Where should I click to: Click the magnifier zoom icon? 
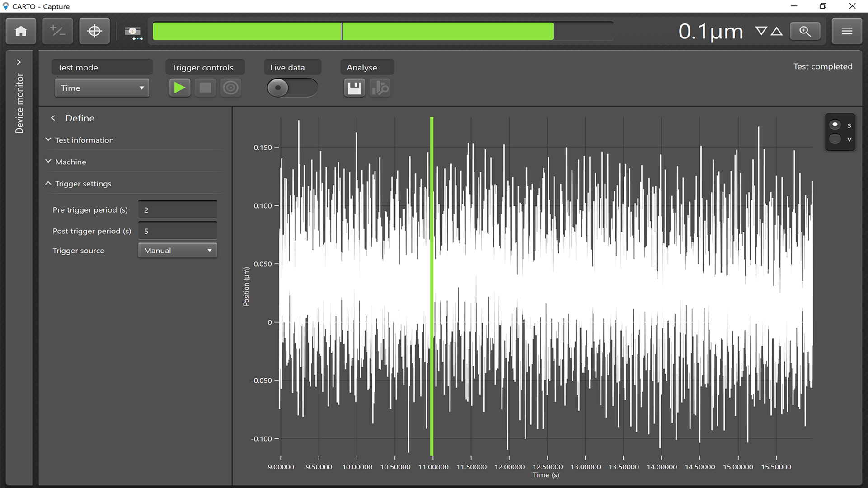point(805,31)
